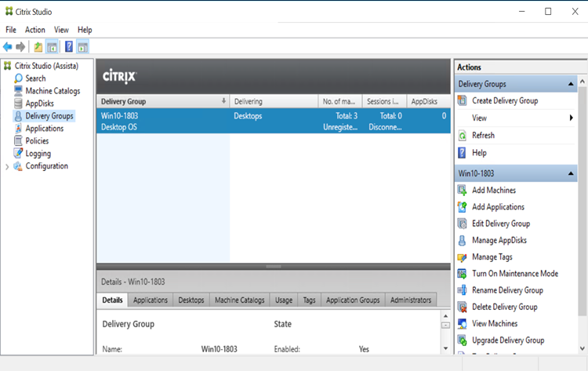Click the blue Help question mark toolbar icon

point(69,46)
